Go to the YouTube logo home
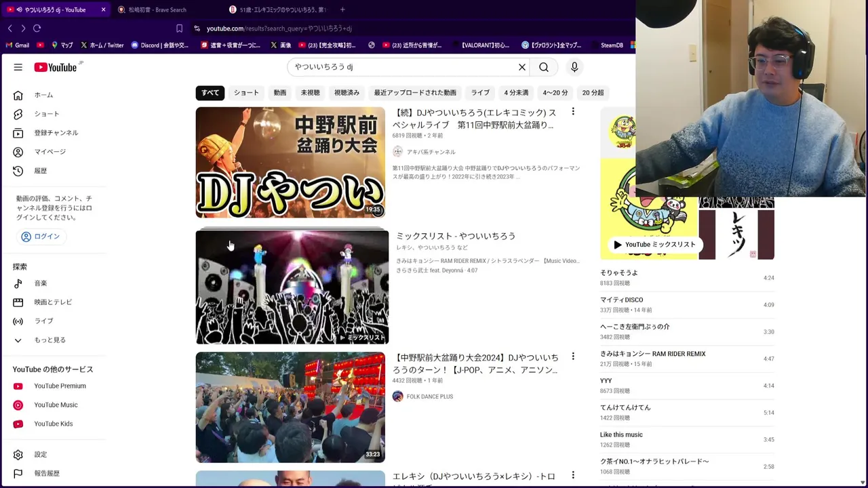The height and width of the screenshot is (488, 868). pyautogui.click(x=56, y=67)
